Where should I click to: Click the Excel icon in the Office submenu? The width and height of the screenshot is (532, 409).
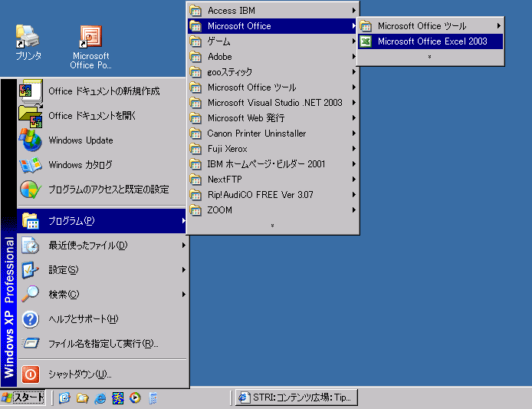[366, 41]
